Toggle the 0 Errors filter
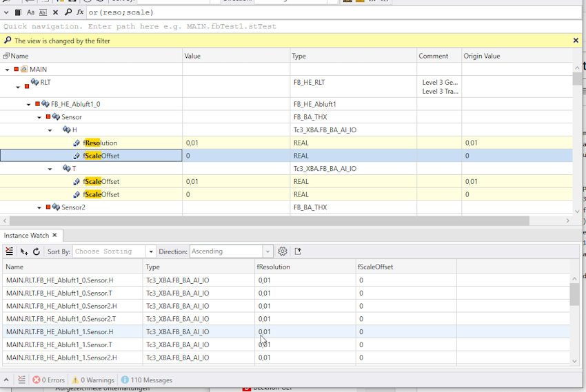The height and width of the screenshot is (392, 586). click(x=48, y=380)
